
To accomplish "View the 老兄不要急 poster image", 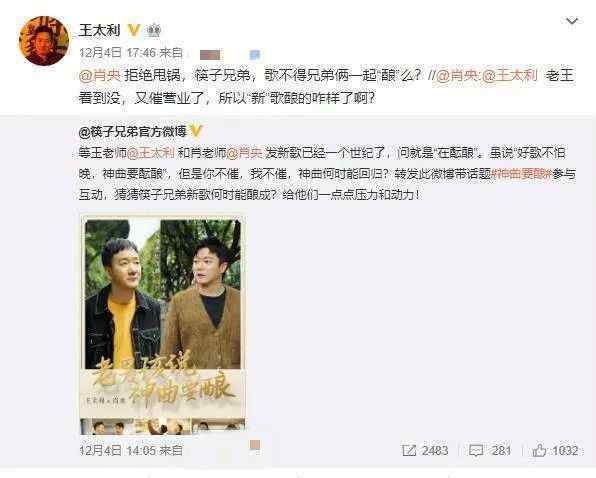I will 162,325.
